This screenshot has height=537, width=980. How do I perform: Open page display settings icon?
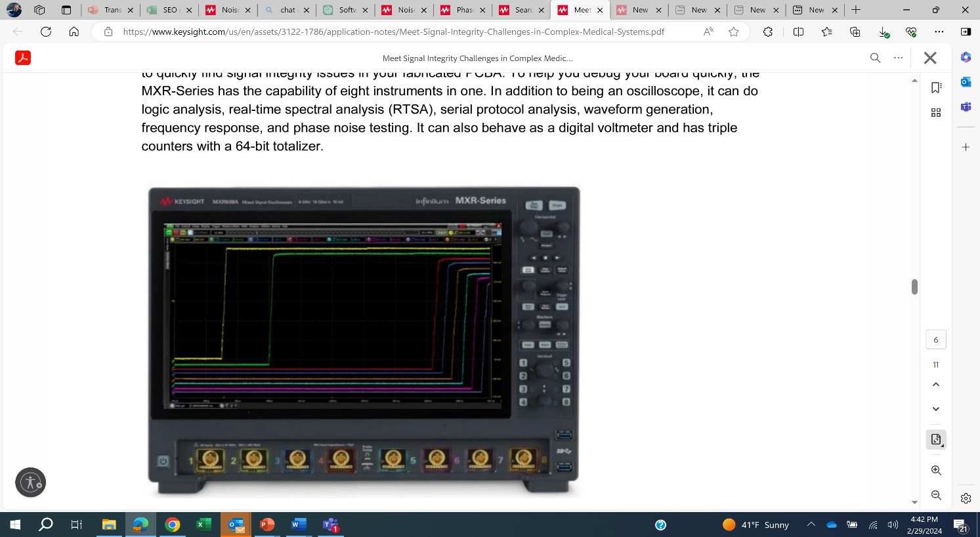[x=936, y=440]
